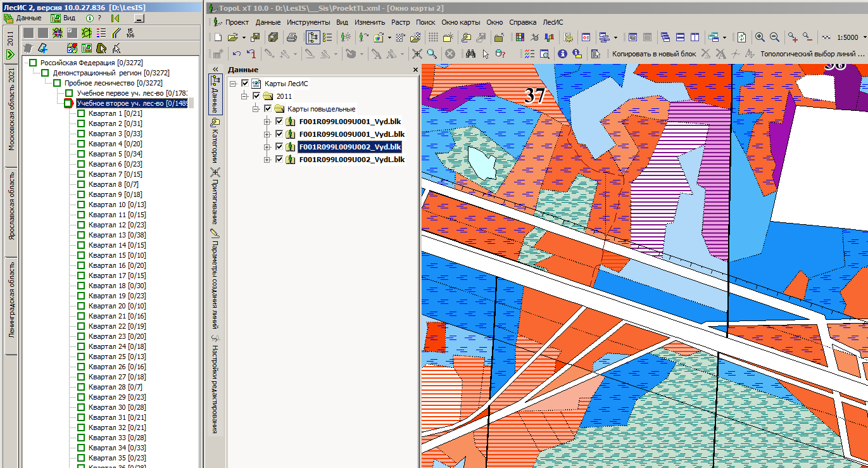Click the "15 106" icon in ЛесИС toolbar

130,32
